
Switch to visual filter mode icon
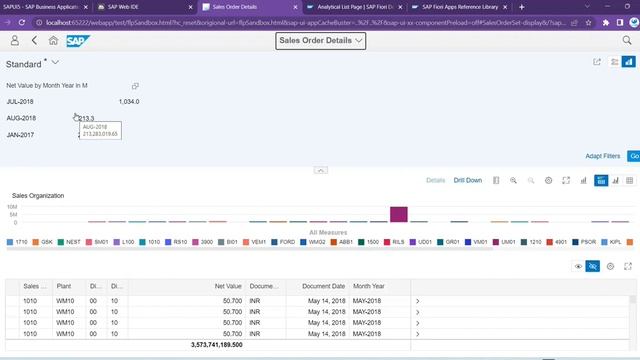click(629, 62)
